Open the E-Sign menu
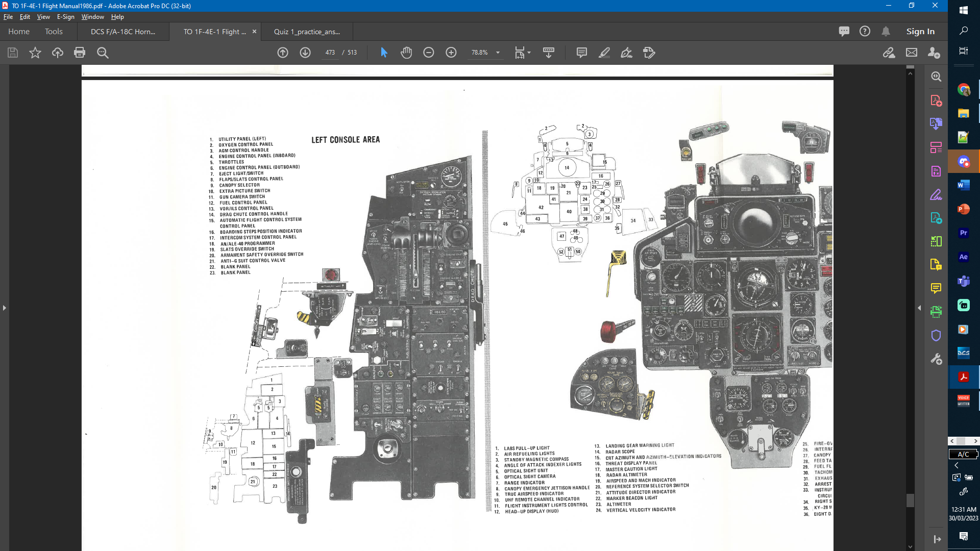This screenshot has width=980, height=551. coord(65,17)
